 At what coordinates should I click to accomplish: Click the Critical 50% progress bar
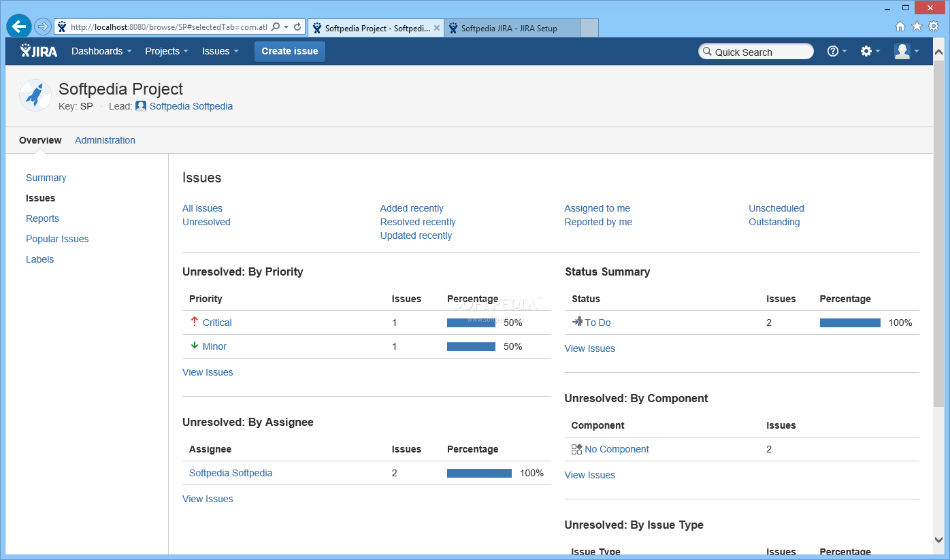[471, 323]
